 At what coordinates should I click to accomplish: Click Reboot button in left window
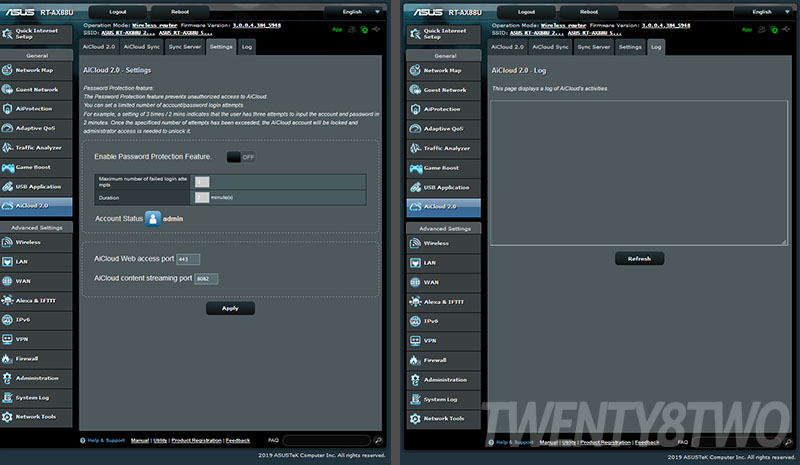[180, 12]
